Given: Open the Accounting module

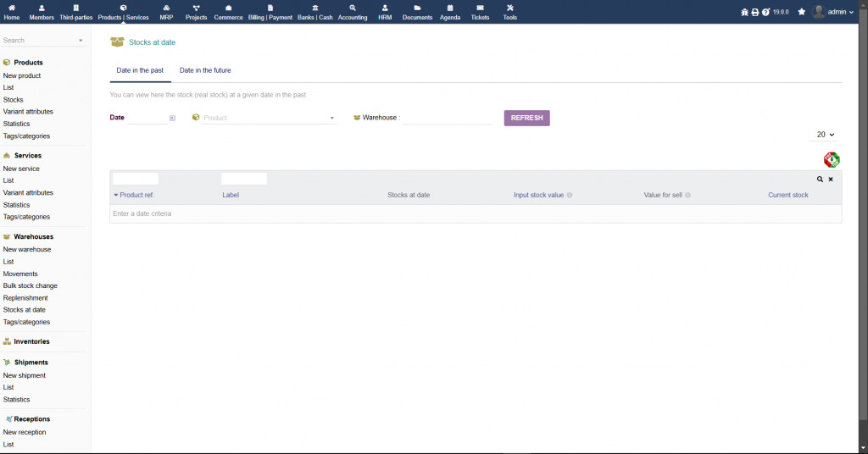Looking at the screenshot, I should pyautogui.click(x=353, y=12).
